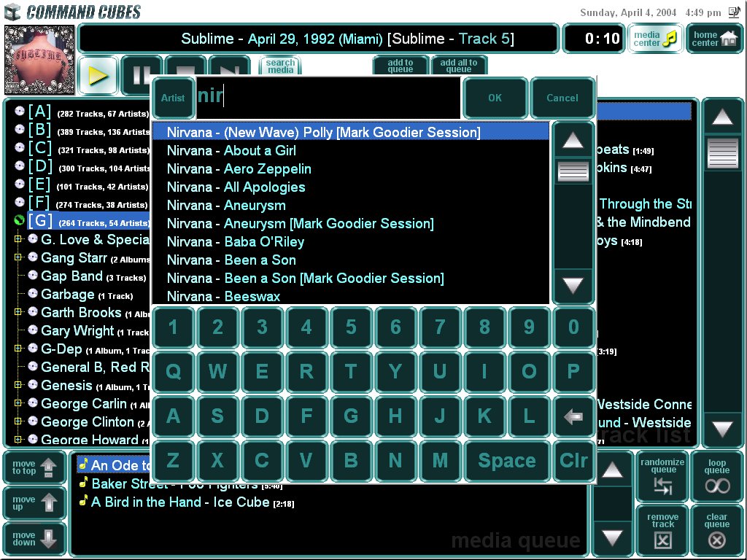Click media queue scroll down arrow

612,538
